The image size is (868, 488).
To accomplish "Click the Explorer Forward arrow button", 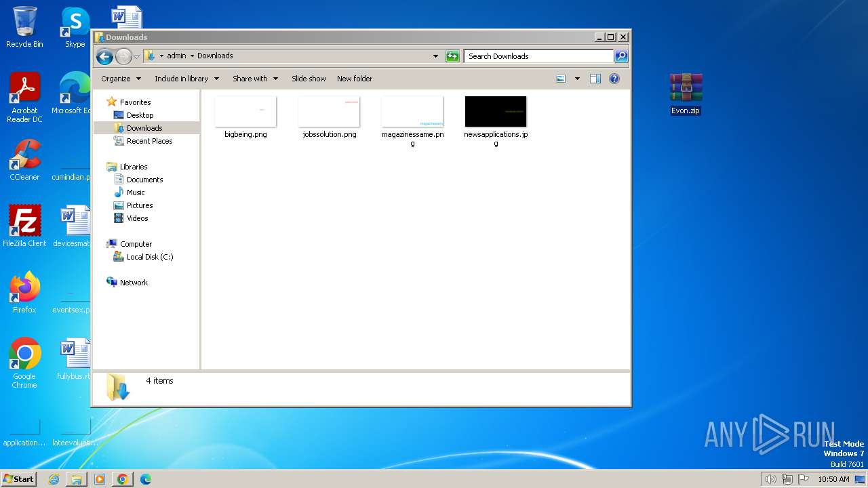I will coord(123,56).
